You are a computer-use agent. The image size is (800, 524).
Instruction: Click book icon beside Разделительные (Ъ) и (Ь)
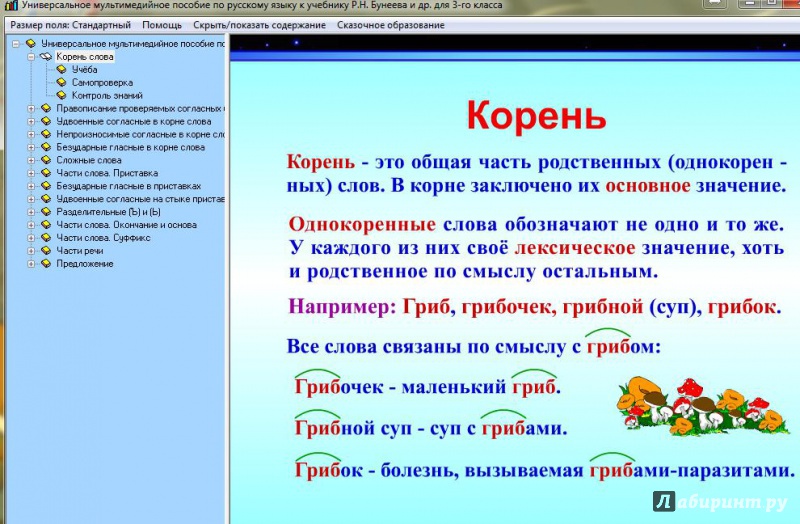point(46,212)
